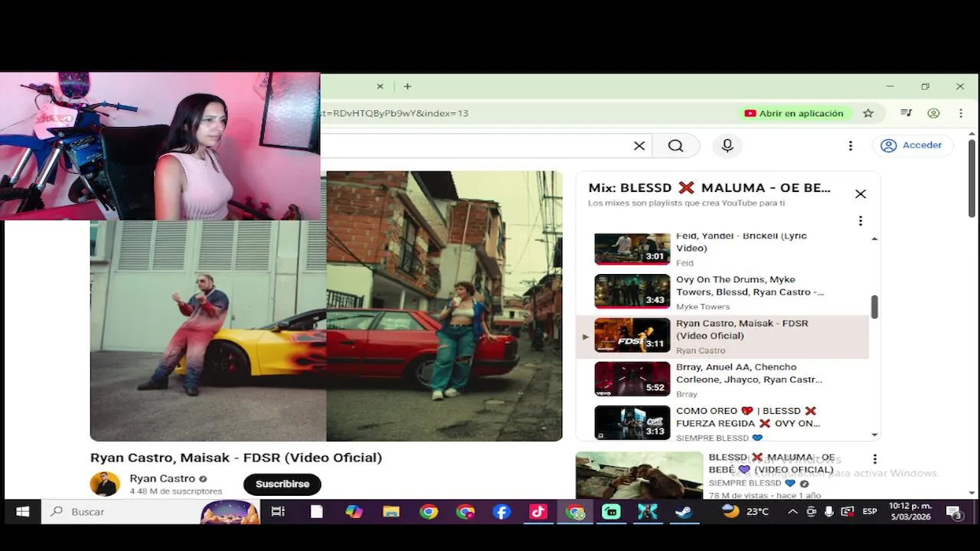Click Ryan Castro channel avatar
Viewport: 980px width, 551px height.
(x=105, y=484)
